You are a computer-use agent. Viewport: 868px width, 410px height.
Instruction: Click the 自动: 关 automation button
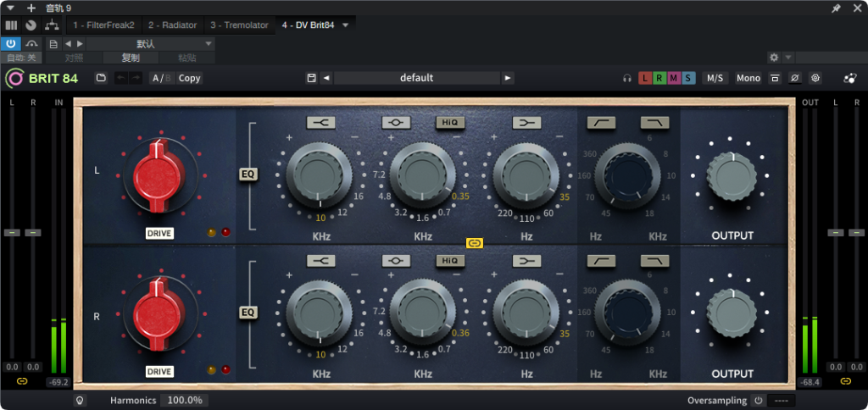(21, 58)
